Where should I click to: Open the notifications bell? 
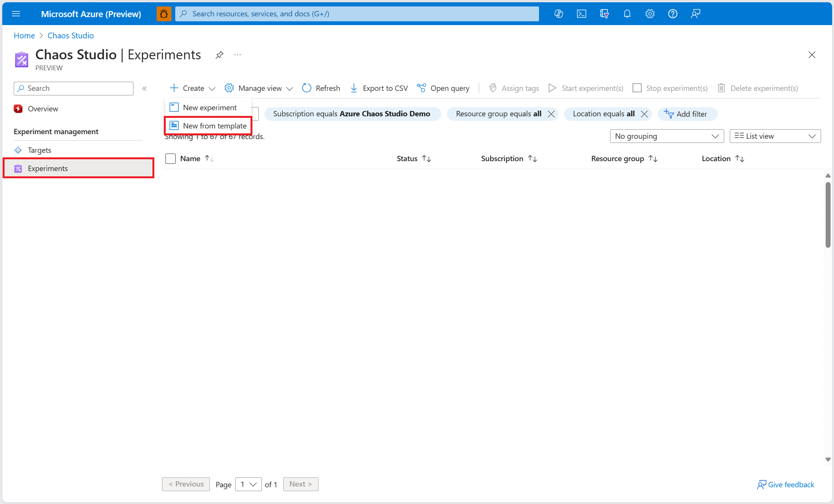point(627,14)
